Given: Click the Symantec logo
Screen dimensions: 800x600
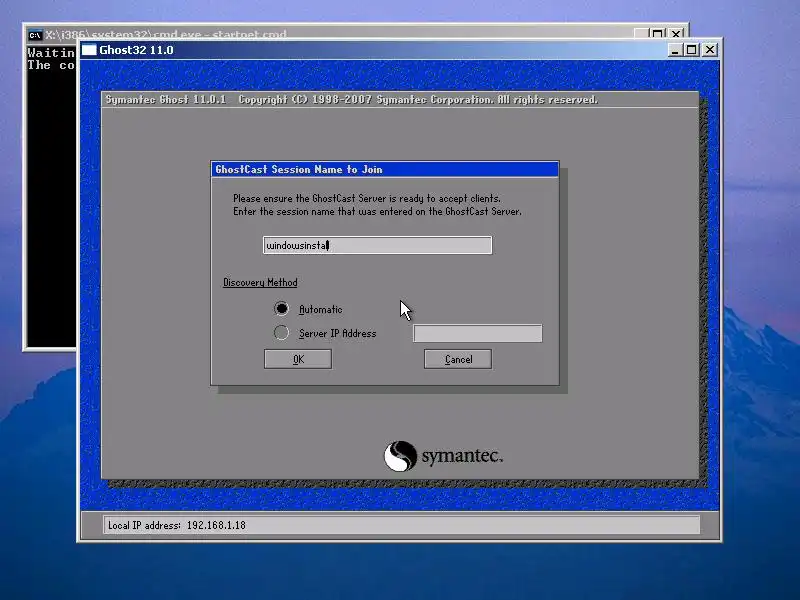Looking at the screenshot, I should 443,456.
